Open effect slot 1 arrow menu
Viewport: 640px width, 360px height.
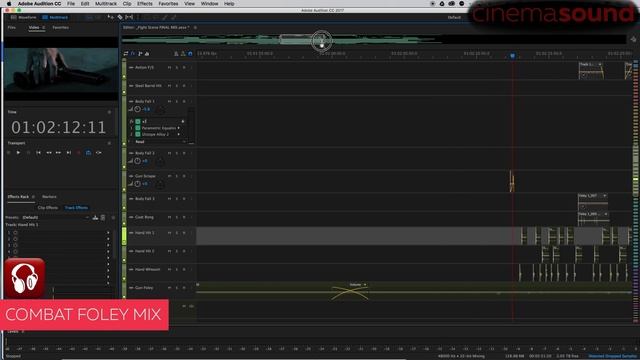pos(108,233)
